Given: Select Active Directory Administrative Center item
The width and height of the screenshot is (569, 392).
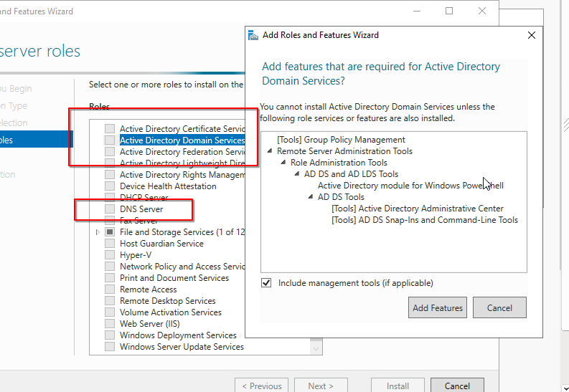Looking at the screenshot, I should click(x=418, y=209).
